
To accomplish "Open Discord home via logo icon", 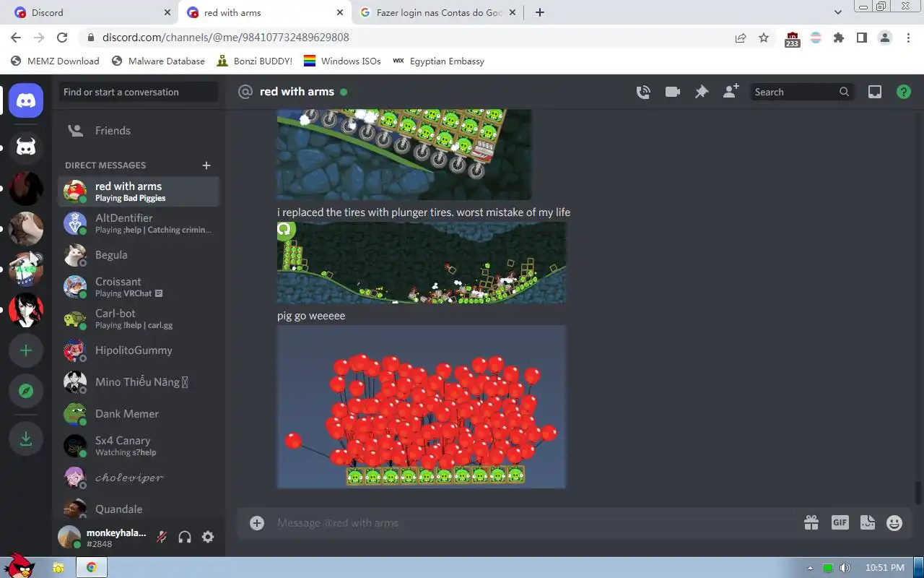I will (x=26, y=100).
